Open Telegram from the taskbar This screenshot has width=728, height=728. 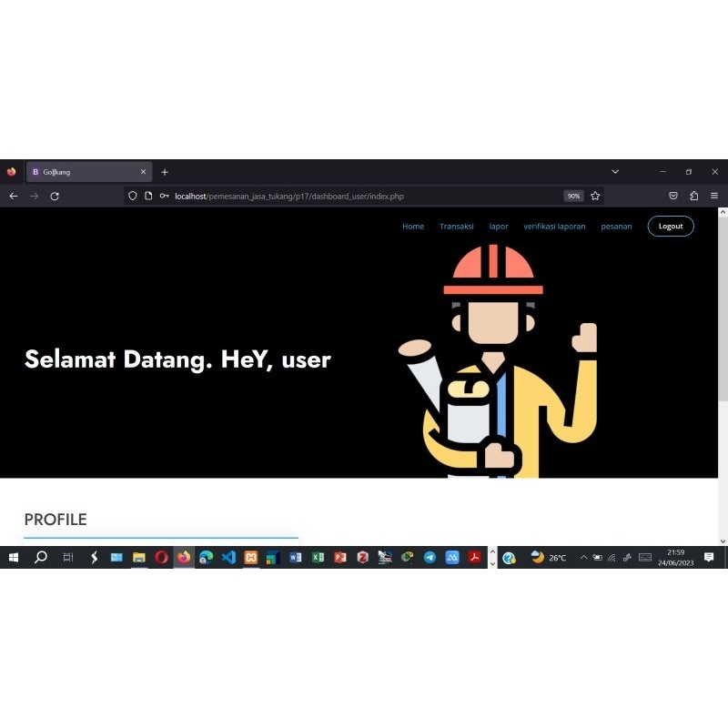pyautogui.click(x=430, y=557)
